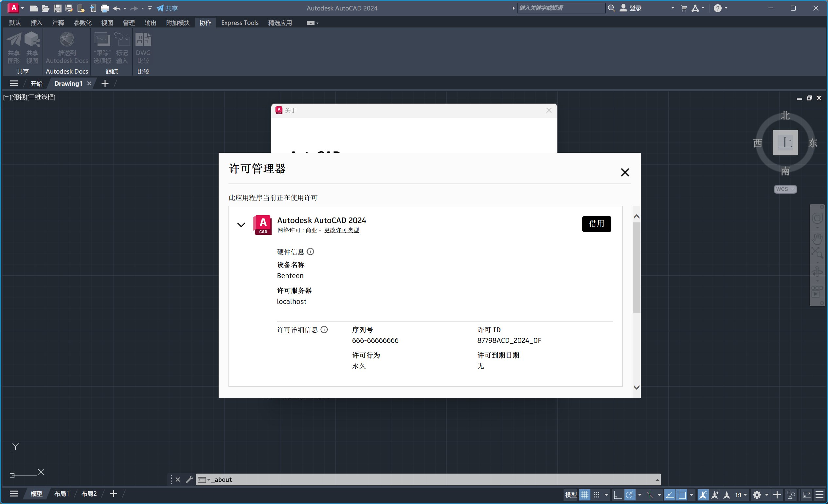
Task: Toggle auto-add annotation scales icon
Action: 715,495
